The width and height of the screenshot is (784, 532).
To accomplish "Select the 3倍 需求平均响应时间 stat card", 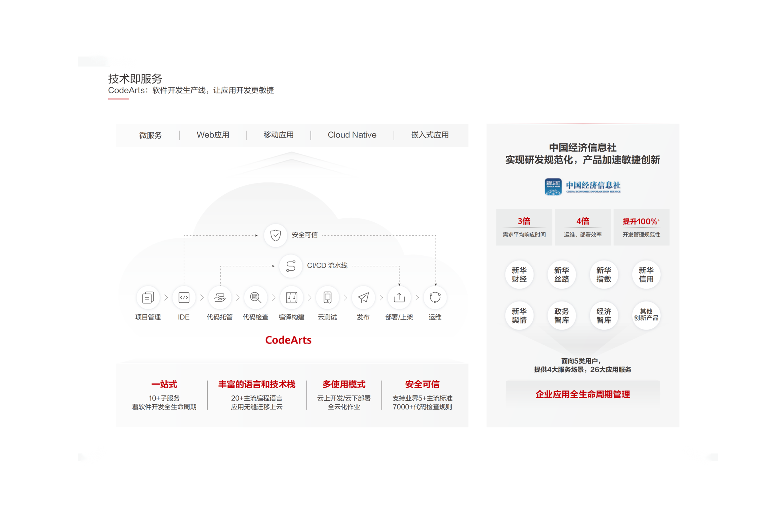I will pos(524,227).
